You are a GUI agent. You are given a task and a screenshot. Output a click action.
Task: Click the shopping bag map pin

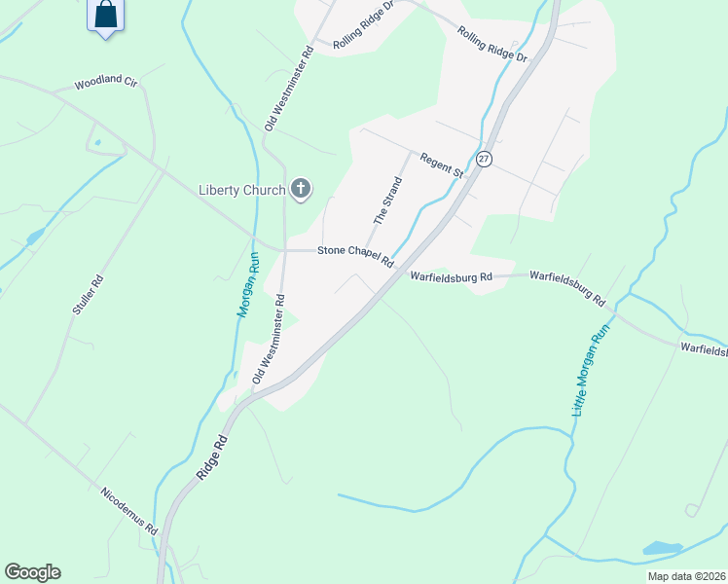click(106, 18)
